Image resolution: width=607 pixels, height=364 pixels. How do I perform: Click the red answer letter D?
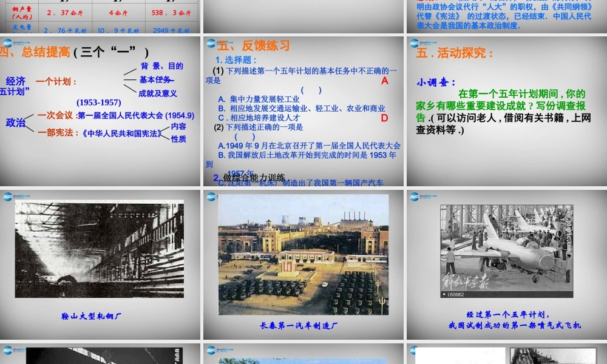(384, 118)
